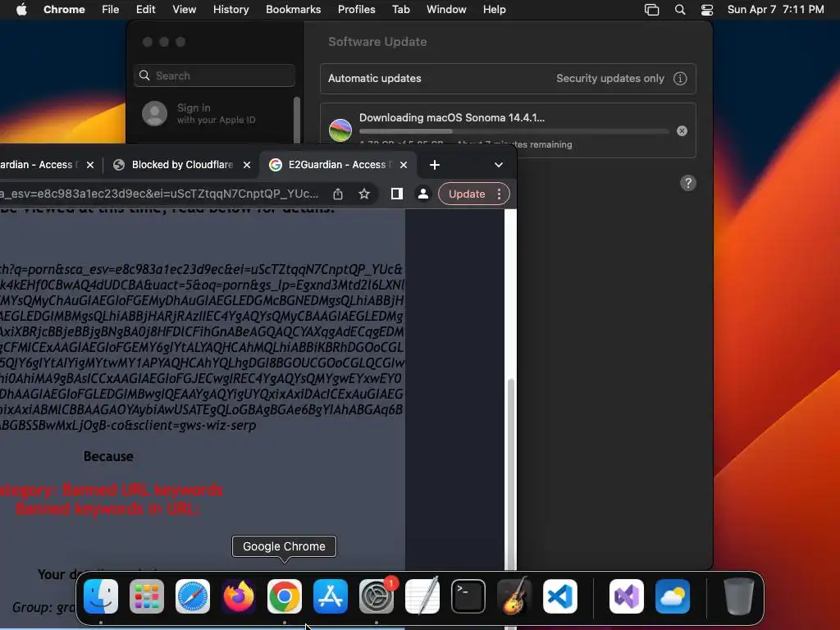
Task: Click the Chrome address bar URL
Action: (159, 194)
